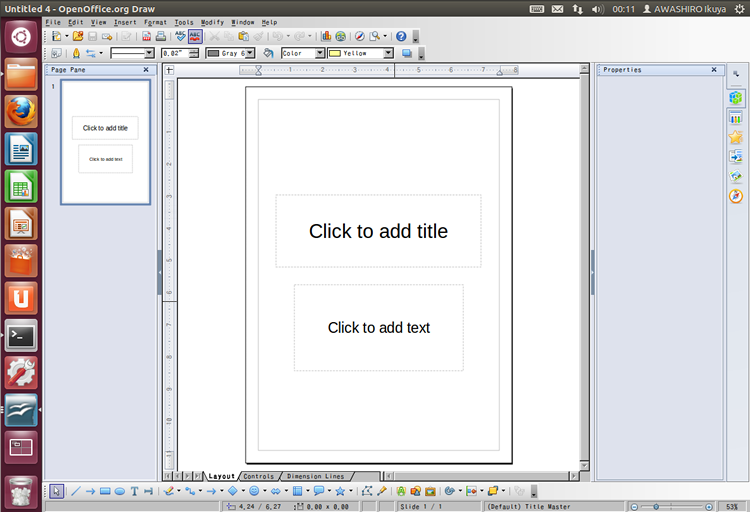Toggle Extrusion On/Off icon
The height and width of the screenshot is (512, 750).
[519, 491]
